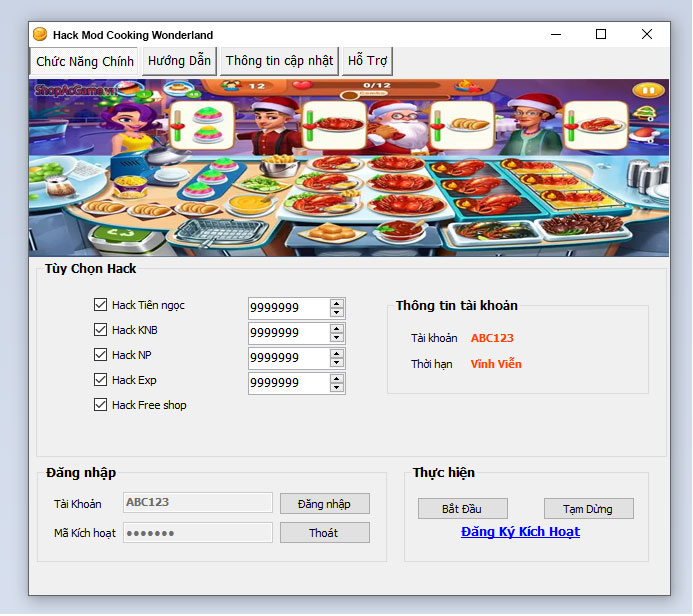Viewport: 693px width, 616px height.
Task: Toggle Hack Free shop checkbox
Action: click(100, 405)
